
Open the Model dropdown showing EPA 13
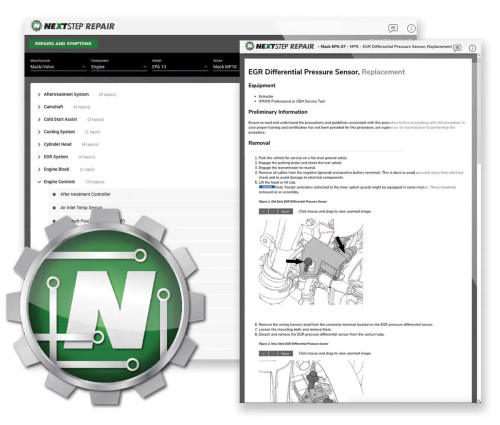[x=180, y=67]
